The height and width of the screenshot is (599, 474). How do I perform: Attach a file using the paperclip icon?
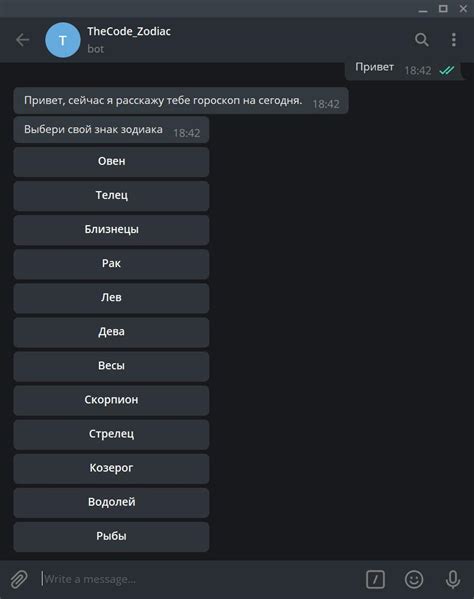coord(18,579)
